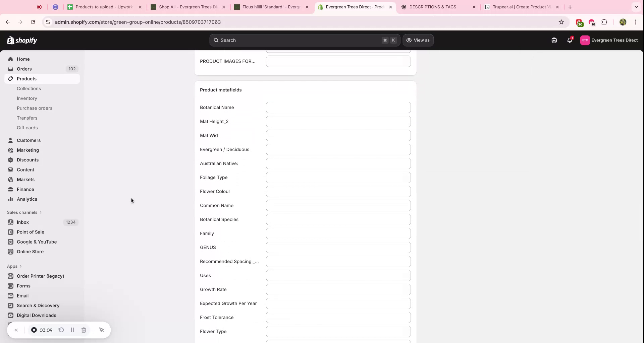Toggle the bookmark star in address bar
The image size is (644, 343).
click(x=561, y=22)
